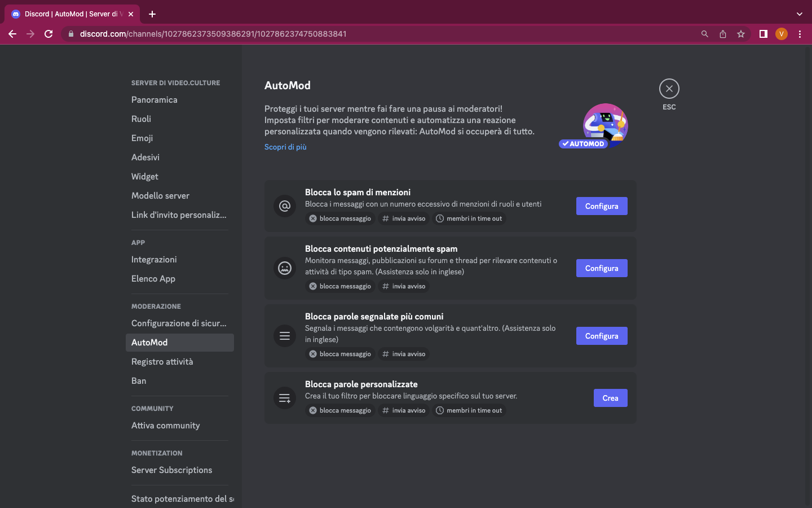The width and height of the screenshot is (812, 508).
Task: Click the X icon on "blocca messaggio" tag
Action: (x=314, y=218)
